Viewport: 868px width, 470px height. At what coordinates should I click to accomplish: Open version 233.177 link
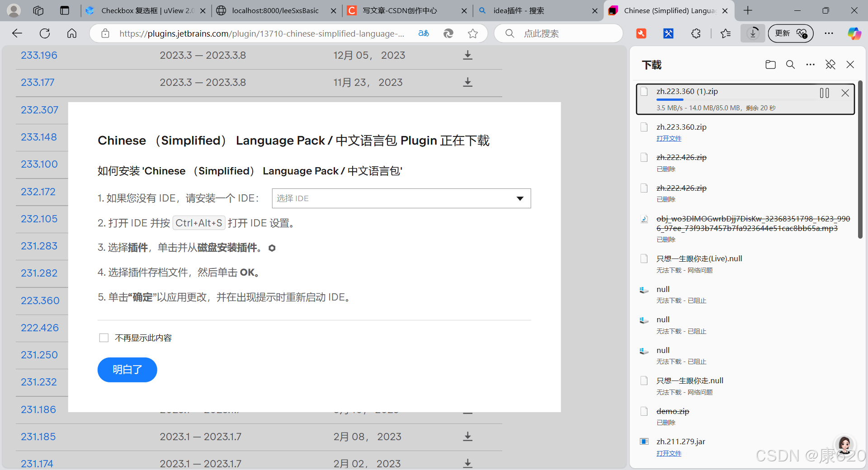point(38,82)
